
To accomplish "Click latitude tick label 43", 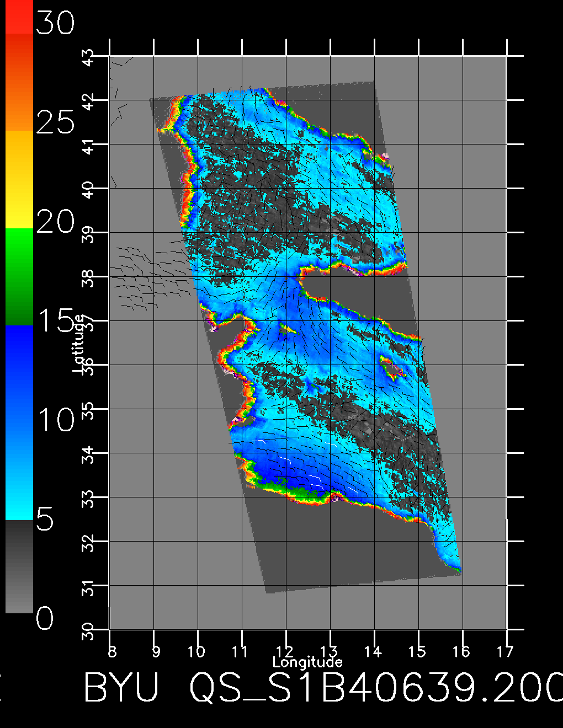I will point(88,59).
